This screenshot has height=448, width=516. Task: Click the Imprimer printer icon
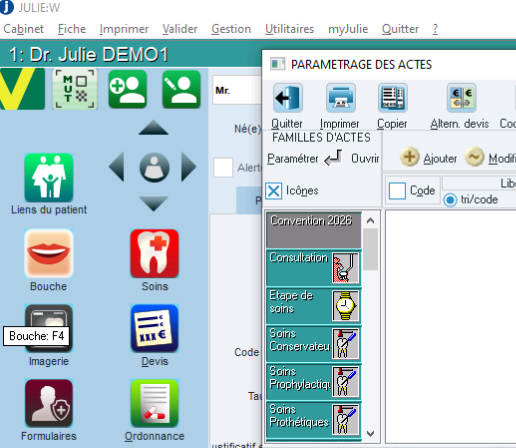click(341, 98)
